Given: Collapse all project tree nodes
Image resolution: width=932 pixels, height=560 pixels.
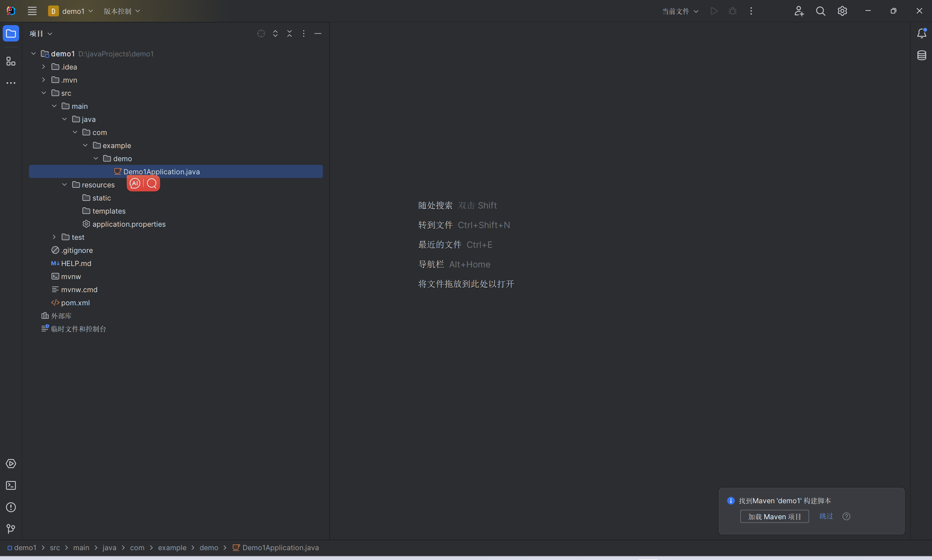Looking at the screenshot, I should [290, 33].
